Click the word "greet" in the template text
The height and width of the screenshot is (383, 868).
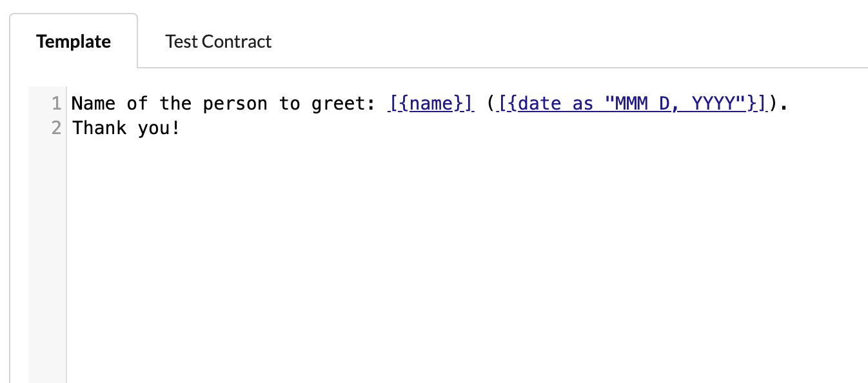(x=333, y=103)
